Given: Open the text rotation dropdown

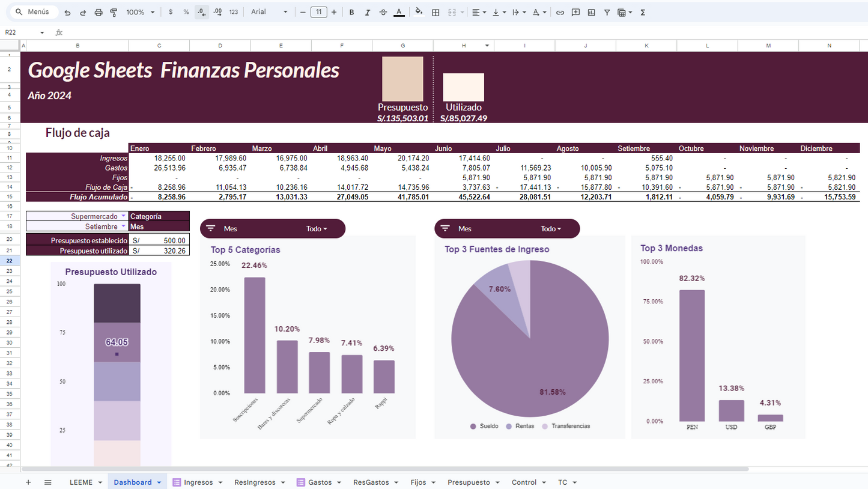Looking at the screenshot, I should click(539, 12).
